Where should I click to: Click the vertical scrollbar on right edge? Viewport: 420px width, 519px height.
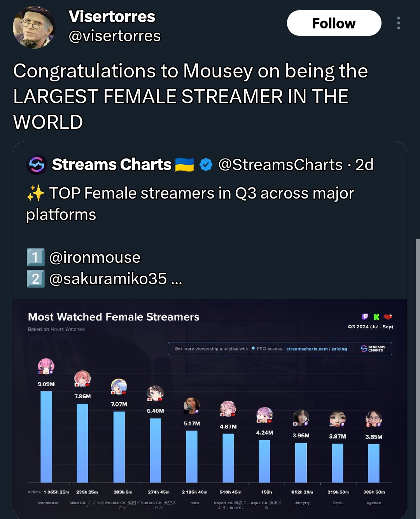coord(418,378)
